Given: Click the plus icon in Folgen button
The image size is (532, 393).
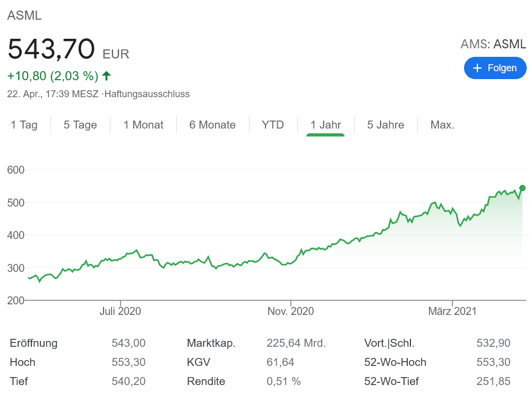Looking at the screenshot, I should [477, 68].
